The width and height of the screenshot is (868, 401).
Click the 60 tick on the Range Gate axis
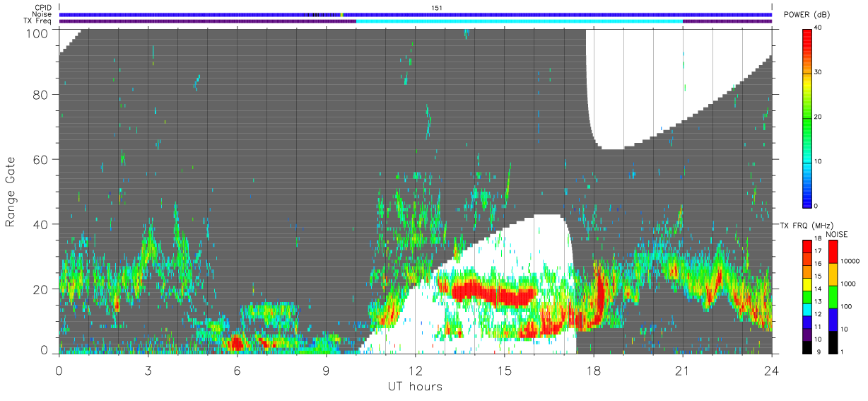(x=40, y=160)
